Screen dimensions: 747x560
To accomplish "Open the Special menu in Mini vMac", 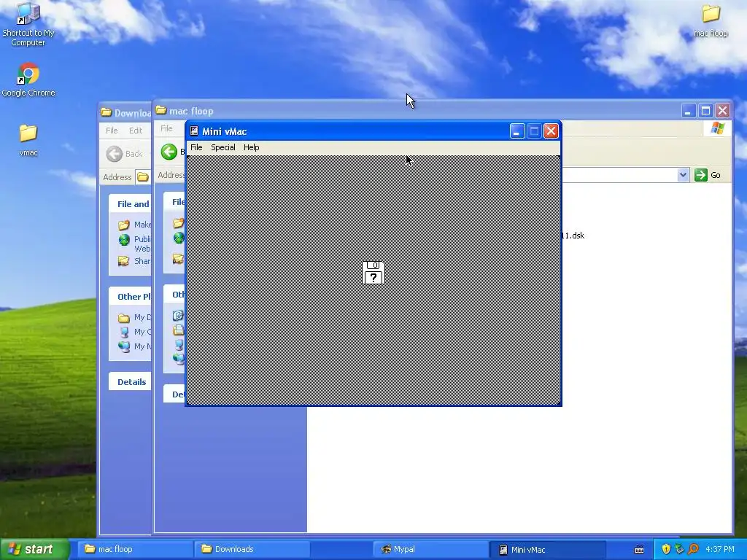I will (x=223, y=147).
